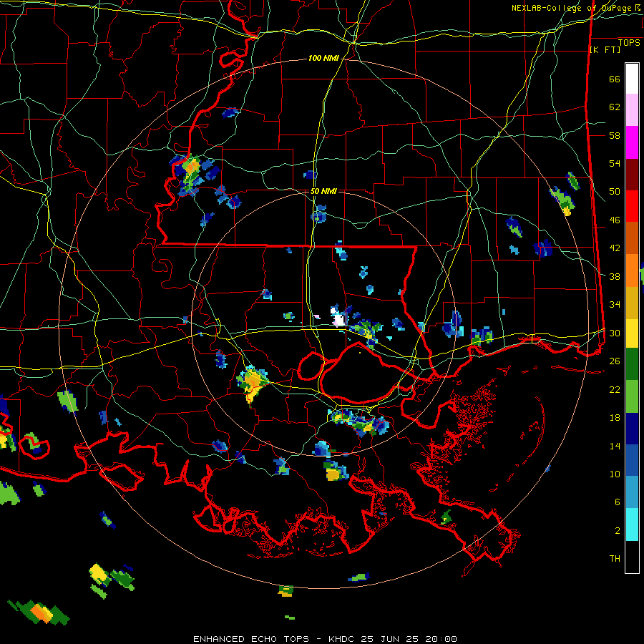Click the navy blue legend swatch

632,429
